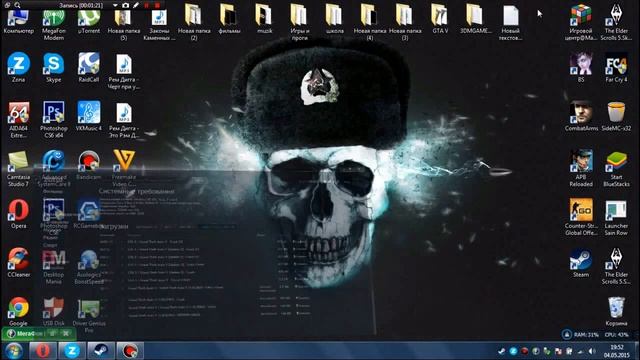Launch Steam from the desktop icon

[581, 263]
